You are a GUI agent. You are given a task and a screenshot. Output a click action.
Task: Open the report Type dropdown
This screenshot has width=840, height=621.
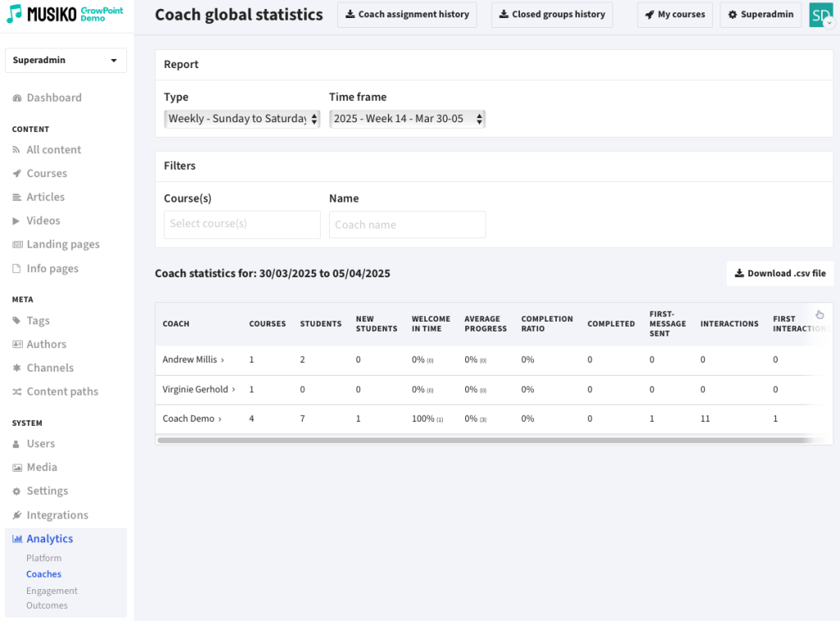click(242, 119)
